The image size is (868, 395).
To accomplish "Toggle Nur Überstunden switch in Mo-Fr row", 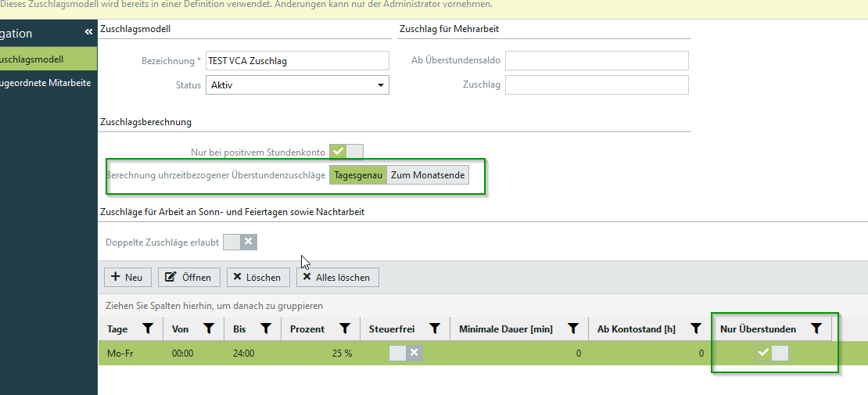I will click(772, 353).
